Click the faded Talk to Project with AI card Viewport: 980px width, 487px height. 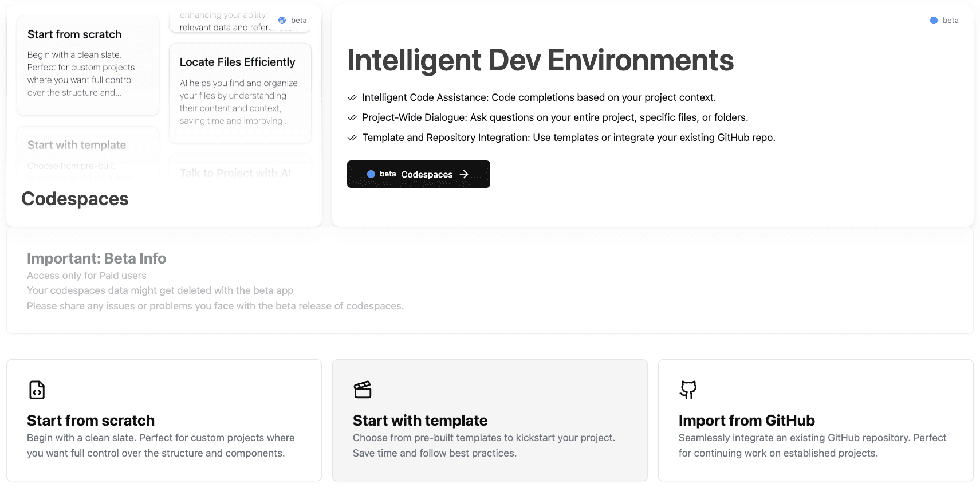pos(240,168)
